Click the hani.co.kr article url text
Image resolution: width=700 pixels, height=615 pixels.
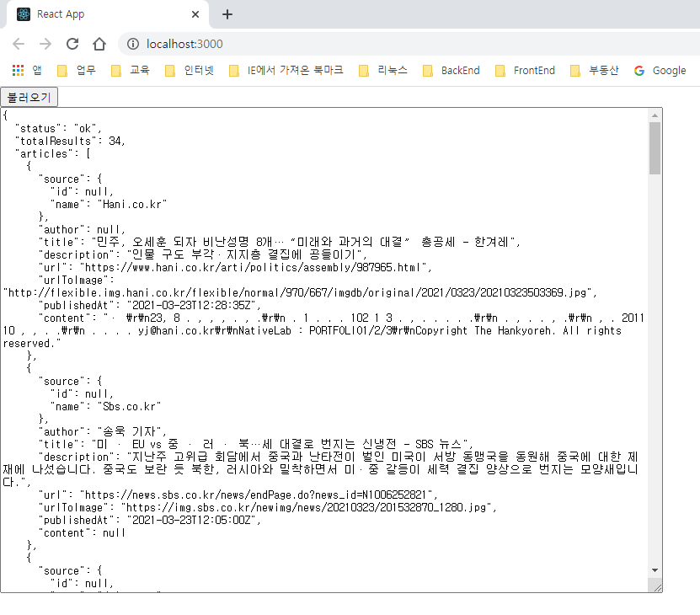235,268
